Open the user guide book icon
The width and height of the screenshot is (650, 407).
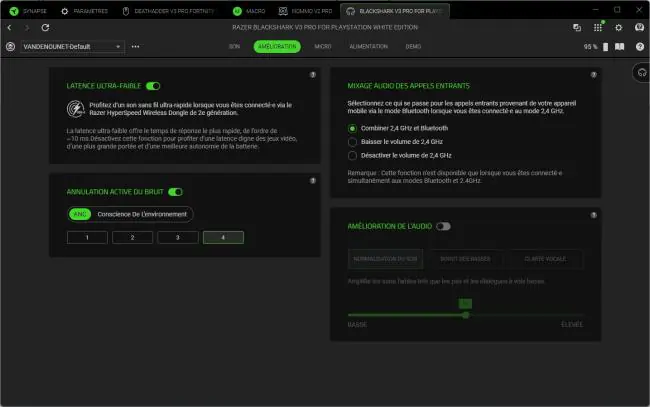(x=619, y=46)
